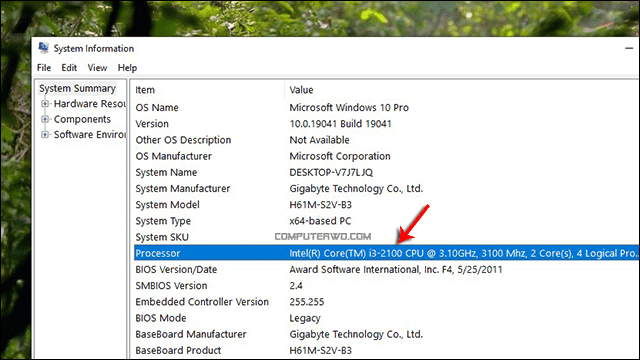
Task: Open the File menu
Action: (44, 68)
